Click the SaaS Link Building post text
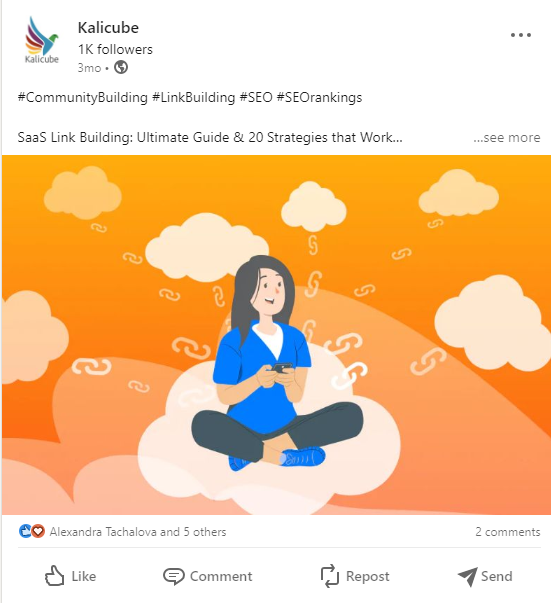 pos(210,137)
